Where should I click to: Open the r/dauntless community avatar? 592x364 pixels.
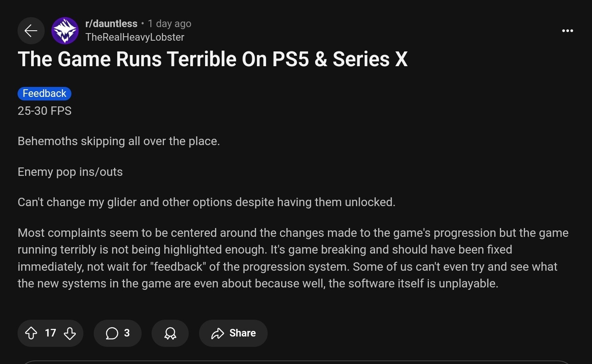click(65, 31)
